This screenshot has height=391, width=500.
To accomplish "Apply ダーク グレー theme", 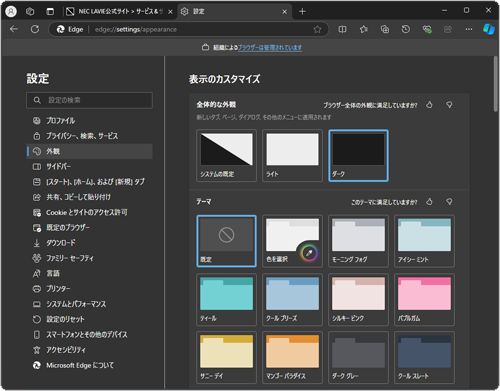I will coord(358,357).
